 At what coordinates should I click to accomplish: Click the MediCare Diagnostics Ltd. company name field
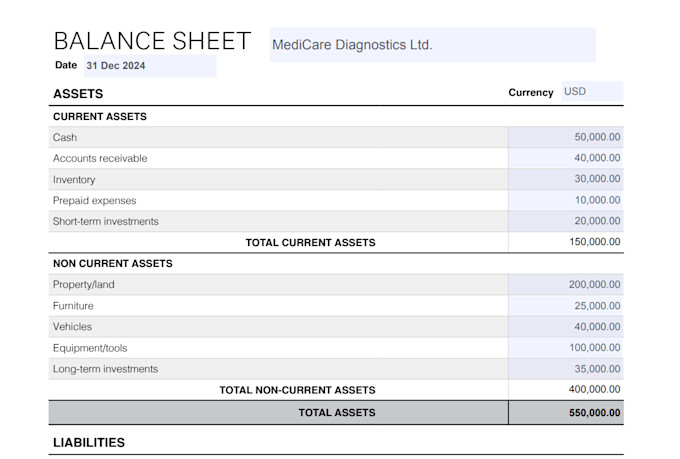[x=432, y=45]
